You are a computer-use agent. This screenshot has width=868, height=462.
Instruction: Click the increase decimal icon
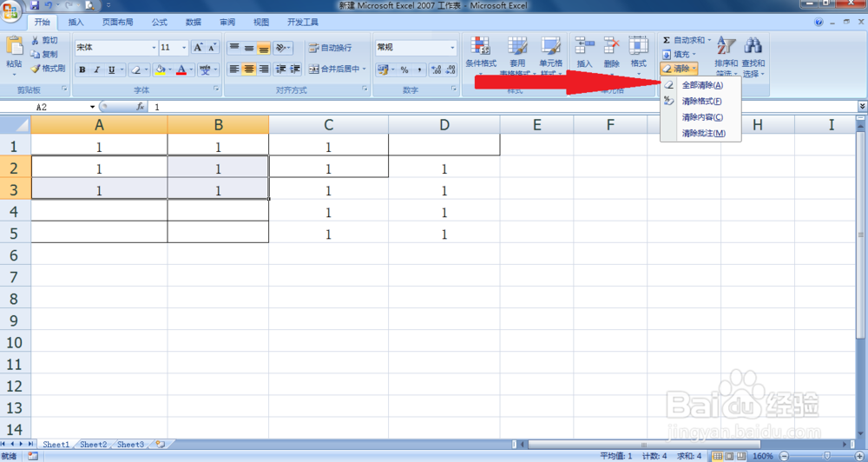click(437, 69)
